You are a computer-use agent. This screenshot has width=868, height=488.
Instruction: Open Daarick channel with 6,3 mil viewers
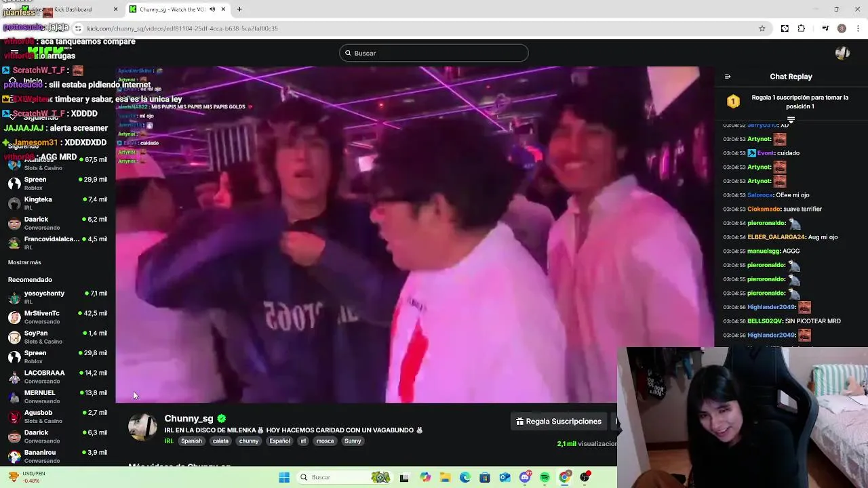[x=57, y=436]
